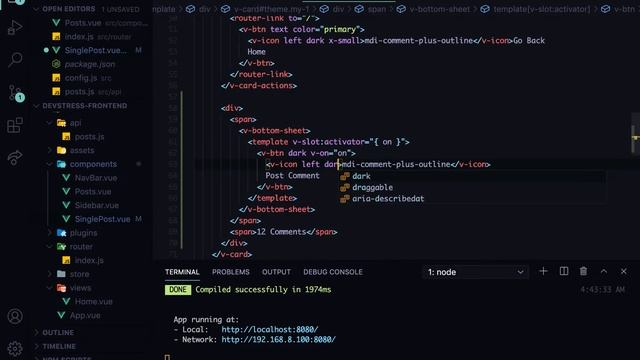Place cursor in '12 Comments' span line
The width and height of the screenshot is (640, 360).
click(x=283, y=232)
